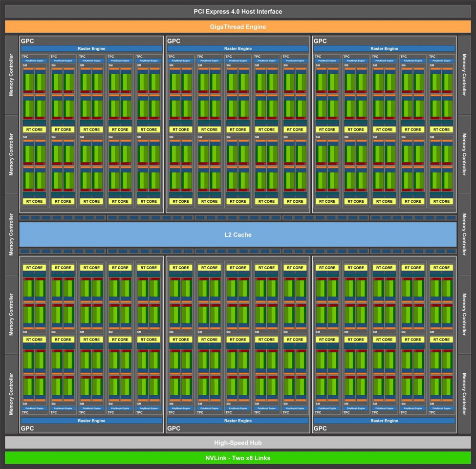Click the NVLink Two x8 Links bar

(x=238, y=458)
